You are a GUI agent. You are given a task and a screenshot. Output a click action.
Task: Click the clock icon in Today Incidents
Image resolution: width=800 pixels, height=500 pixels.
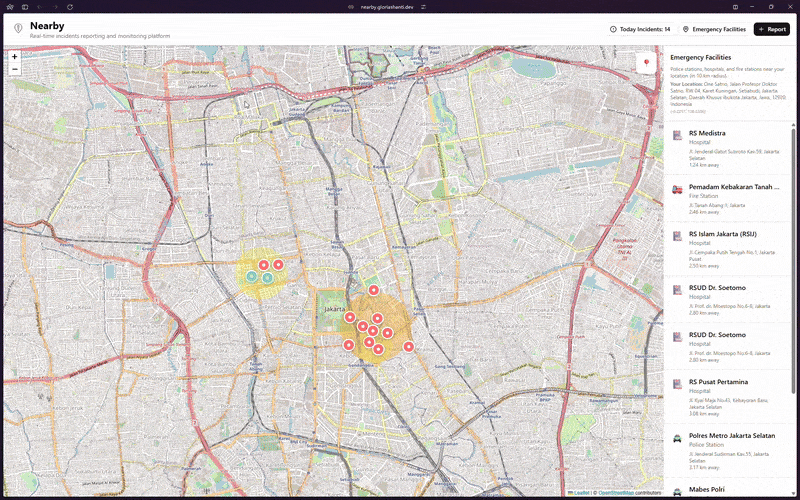pos(613,29)
